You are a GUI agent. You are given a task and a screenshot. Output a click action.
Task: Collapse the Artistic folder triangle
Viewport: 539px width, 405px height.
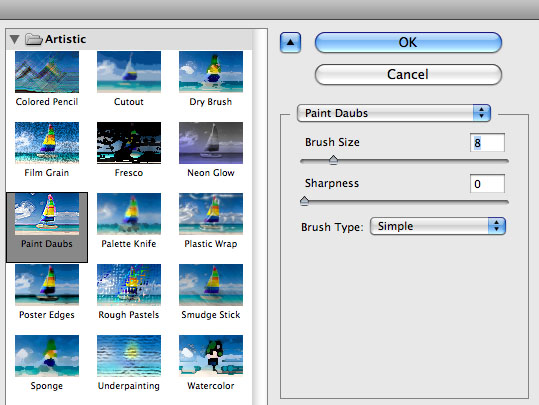(x=14, y=39)
